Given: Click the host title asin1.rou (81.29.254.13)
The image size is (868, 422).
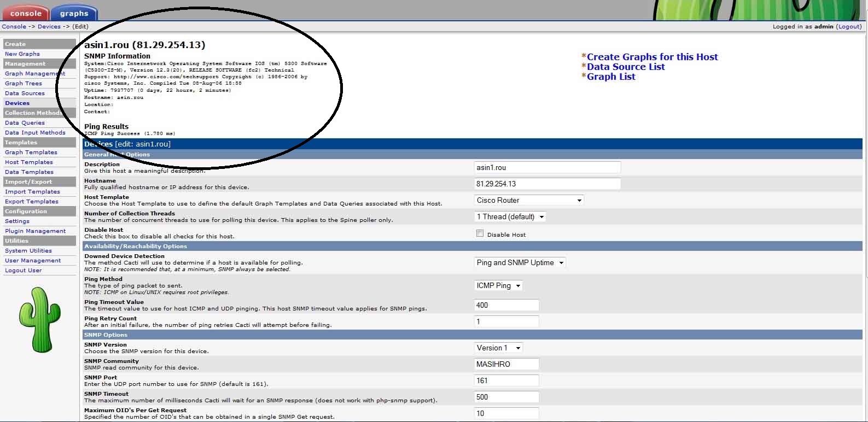Looking at the screenshot, I should click(x=145, y=45).
